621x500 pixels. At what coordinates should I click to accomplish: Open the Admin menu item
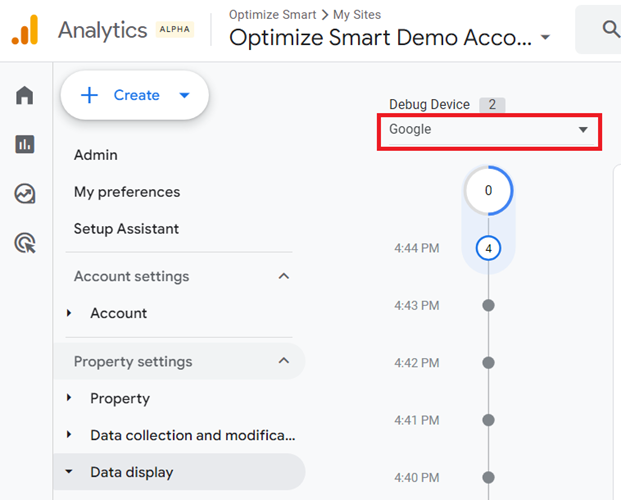95,155
